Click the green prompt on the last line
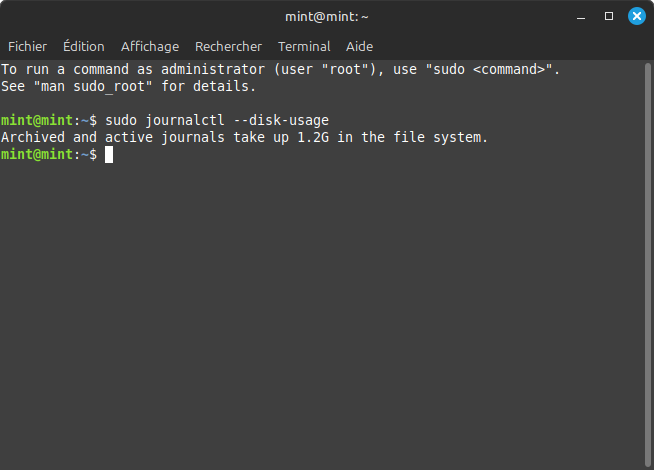This screenshot has height=470, width=654. pos(36,155)
